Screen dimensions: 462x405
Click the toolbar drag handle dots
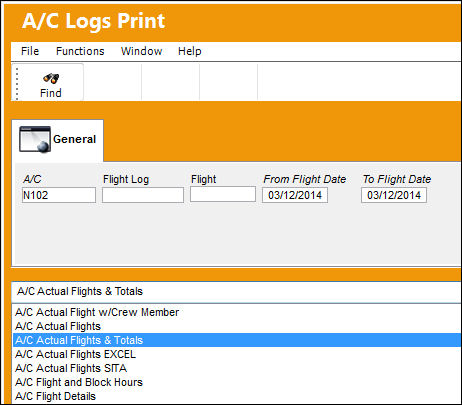[x=17, y=83]
